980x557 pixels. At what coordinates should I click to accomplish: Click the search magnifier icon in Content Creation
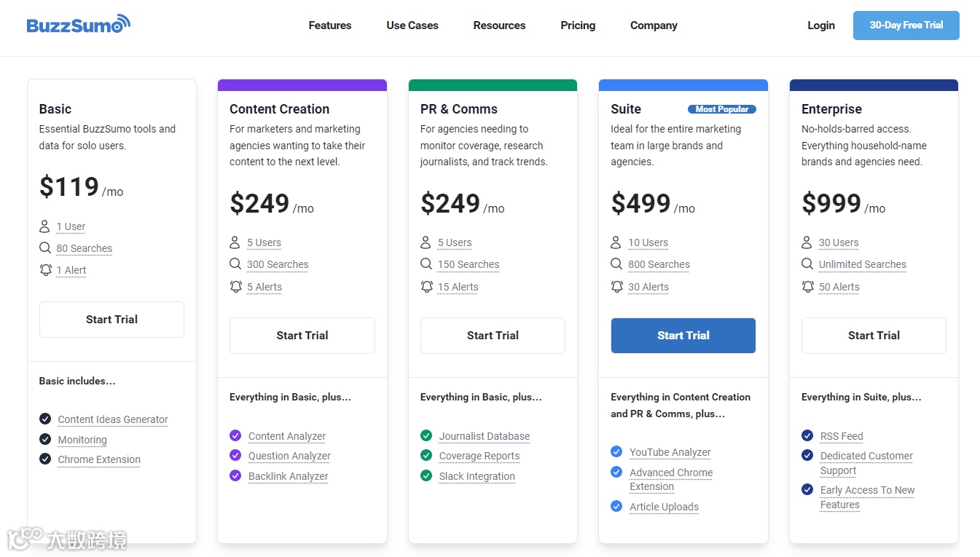click(235, 264)
